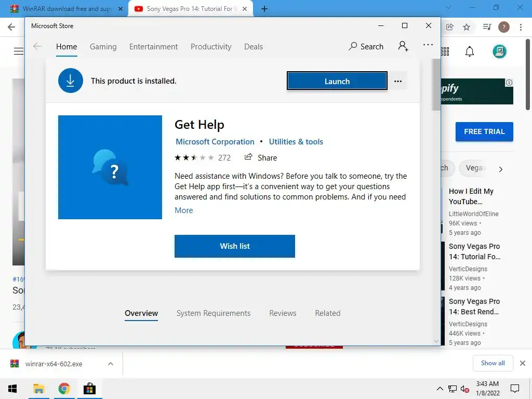Switch to the Gaming tab
This screenshot has height=399, width=532.
pos(103,47)
